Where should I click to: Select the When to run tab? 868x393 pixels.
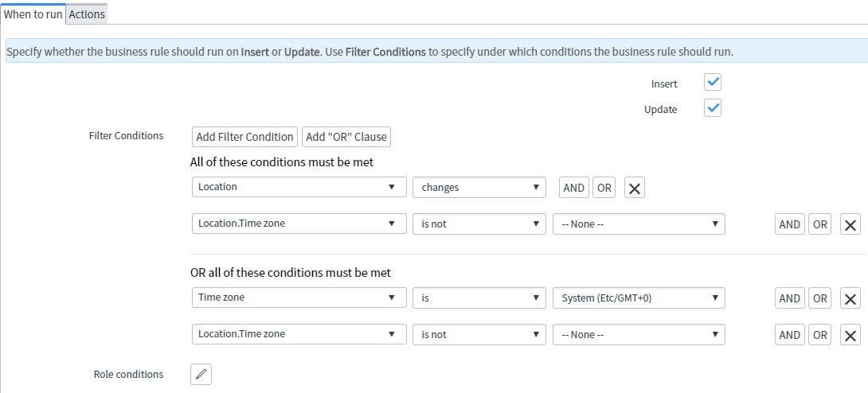[x=33, y=14]
